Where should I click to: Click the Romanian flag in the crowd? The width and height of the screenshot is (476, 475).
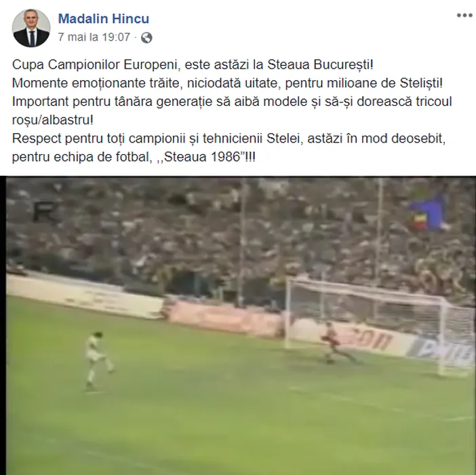click(x=429, y=214)
